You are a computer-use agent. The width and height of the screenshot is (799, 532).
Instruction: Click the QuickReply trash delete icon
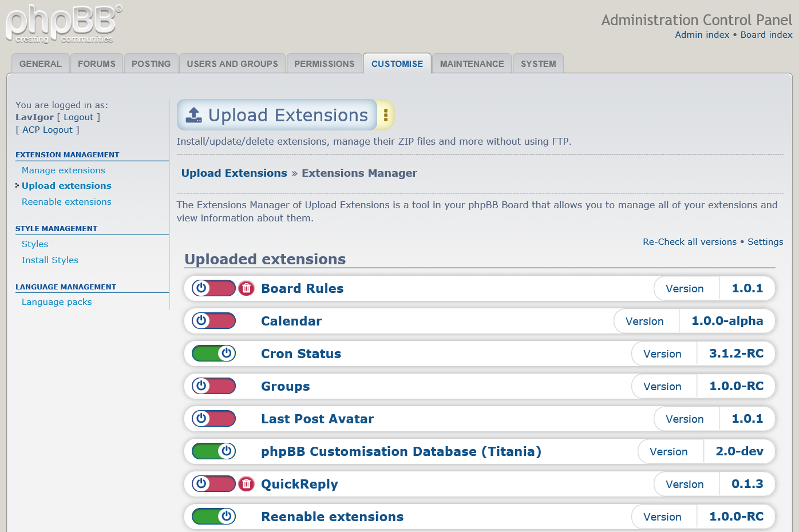click(246, 484)
